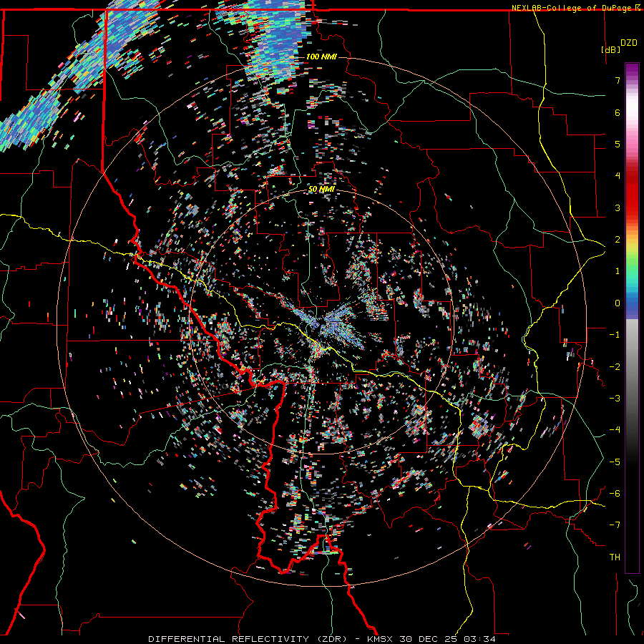Click the ZDR color scale bar
This screenshot has height=644, width=644.
[x=632, y=318]
